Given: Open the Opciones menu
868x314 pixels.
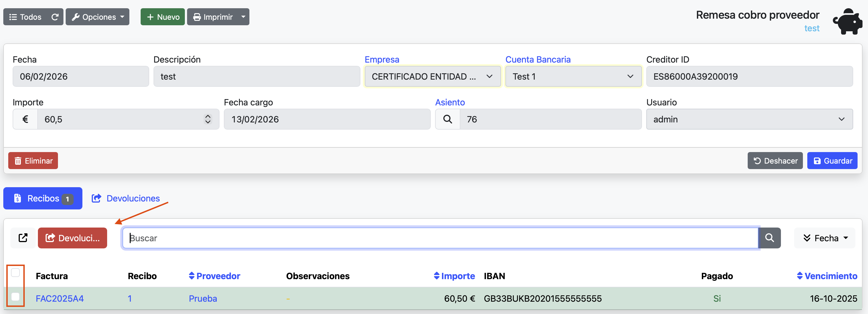Looking at the screenshot, I should 98,16.
